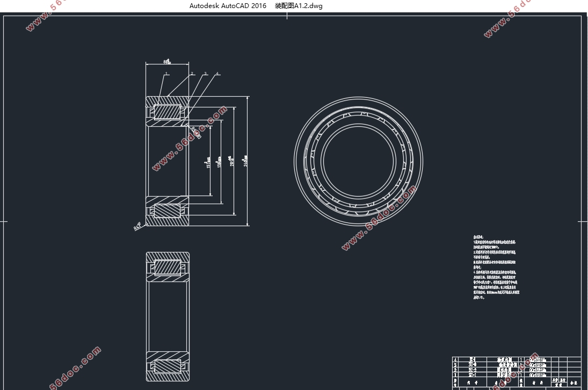Select the outermost 240 diameter dimension text
588x390 pixels.
point(245,160)
